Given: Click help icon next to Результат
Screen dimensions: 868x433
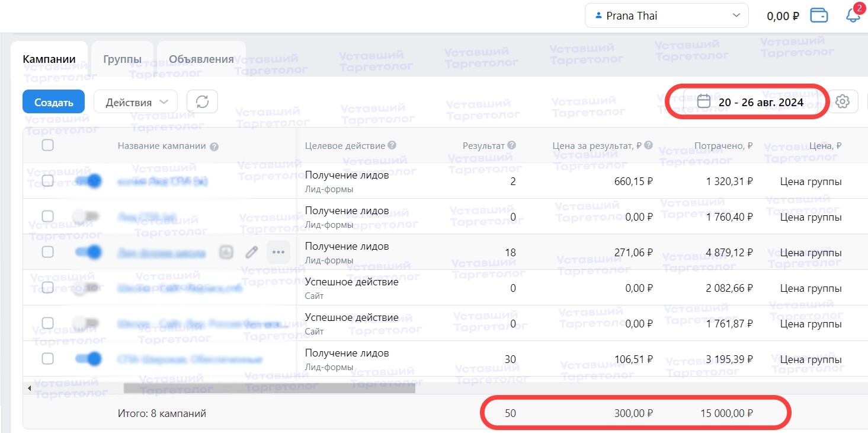Looking at the screenshot, I should (512, 145).
